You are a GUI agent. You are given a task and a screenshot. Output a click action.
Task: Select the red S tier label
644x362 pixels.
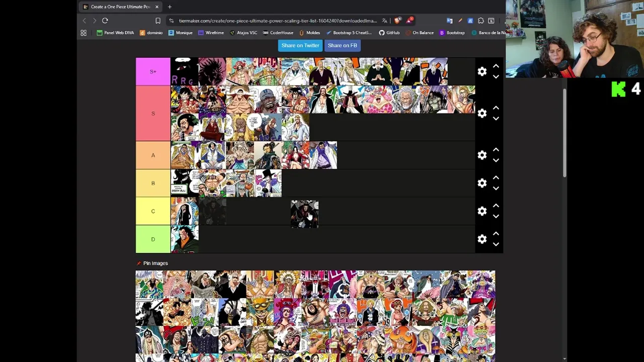tap(153, 113)
